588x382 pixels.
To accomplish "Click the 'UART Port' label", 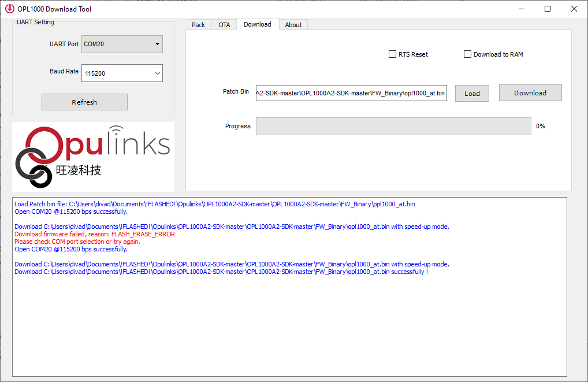I will pos(64,44).
